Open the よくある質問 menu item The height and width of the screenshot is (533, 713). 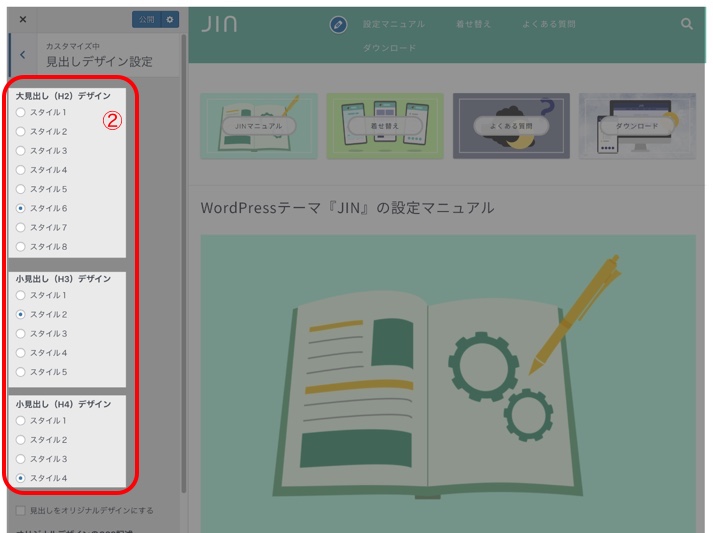(x=548, y=24)
